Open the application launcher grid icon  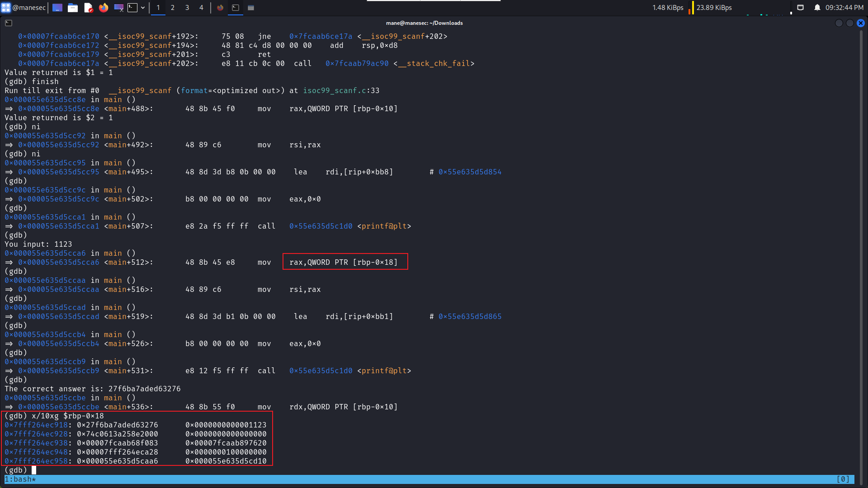coord(6,8)
